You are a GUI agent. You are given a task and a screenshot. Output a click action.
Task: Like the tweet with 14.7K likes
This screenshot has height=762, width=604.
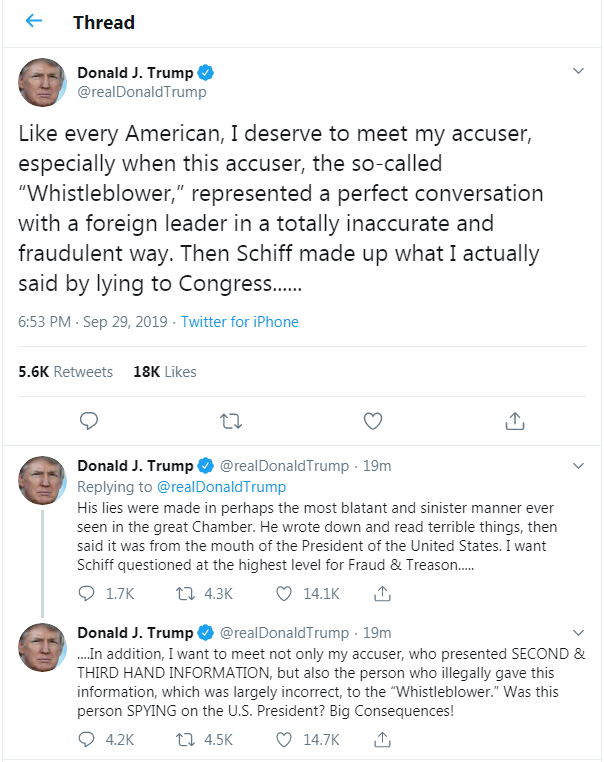284,739
